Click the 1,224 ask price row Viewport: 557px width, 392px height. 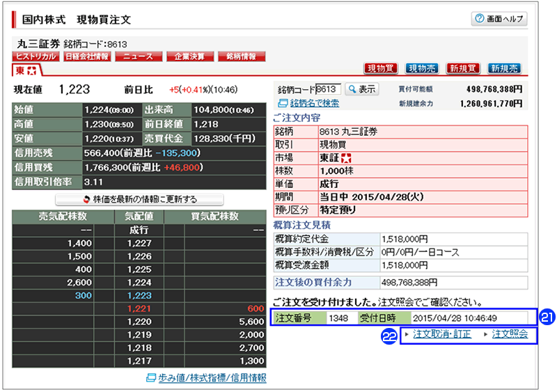(139, 283)
